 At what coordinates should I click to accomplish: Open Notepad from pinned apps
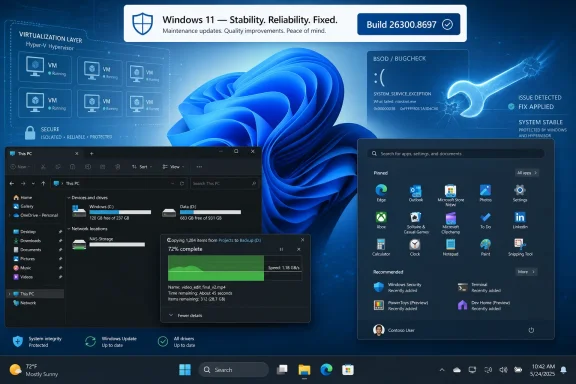[450, 247]
